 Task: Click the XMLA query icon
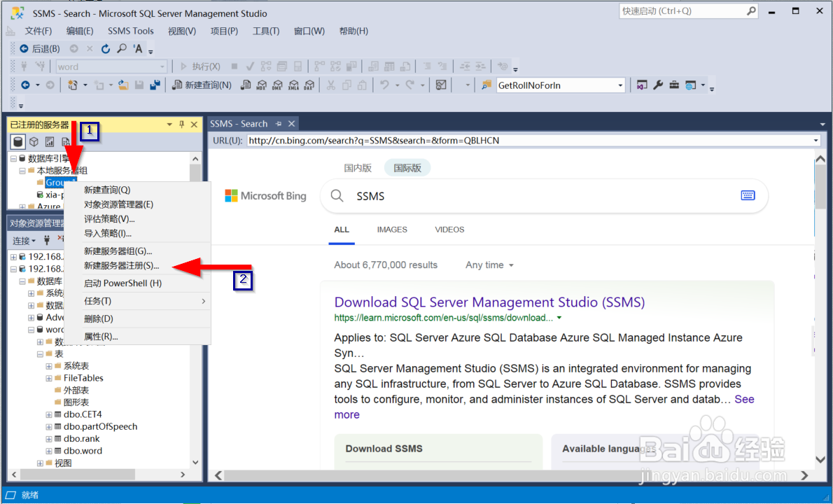pos(293,85)
